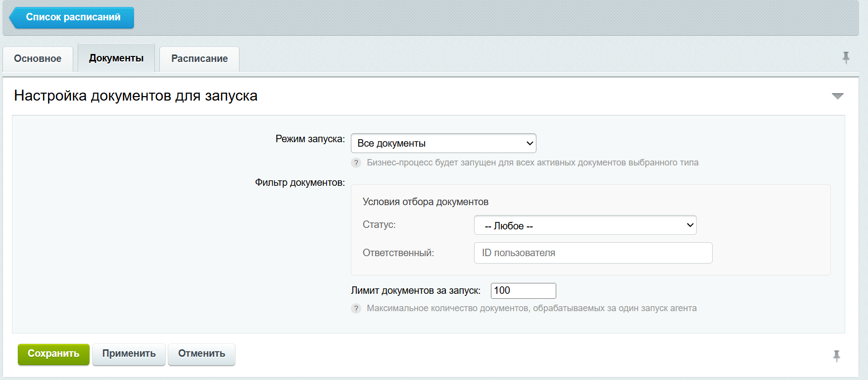Collapse the Настройка документов section triangle
The height and width of the screenshot is (380, 868).
837,96
